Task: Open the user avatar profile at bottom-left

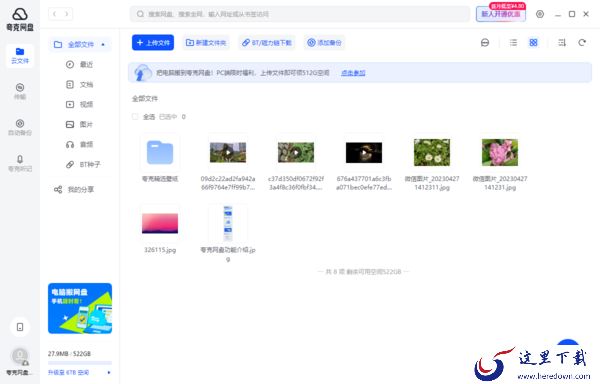Action: (x=20, y=356)
